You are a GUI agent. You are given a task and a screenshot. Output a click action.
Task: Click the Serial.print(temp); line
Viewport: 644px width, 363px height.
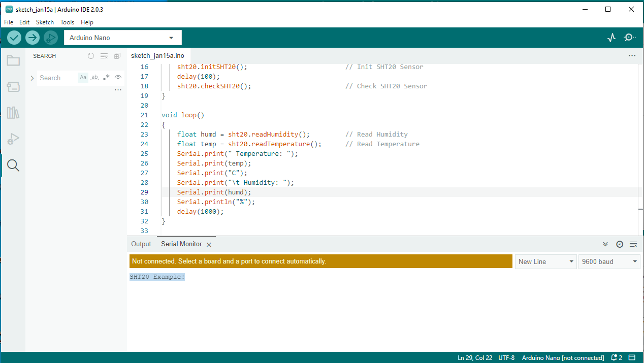click(x=214, y=163)
